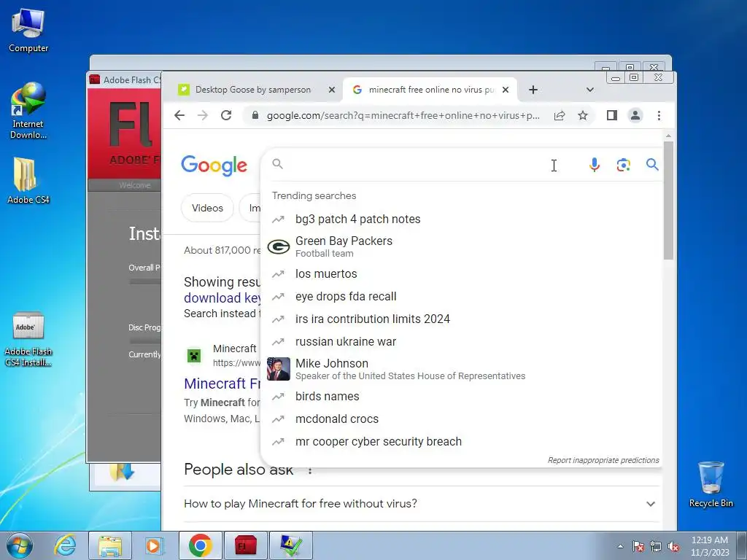Viewport: 747px width, 560px height.
Task: Click the Google logo
Action: 214,166
